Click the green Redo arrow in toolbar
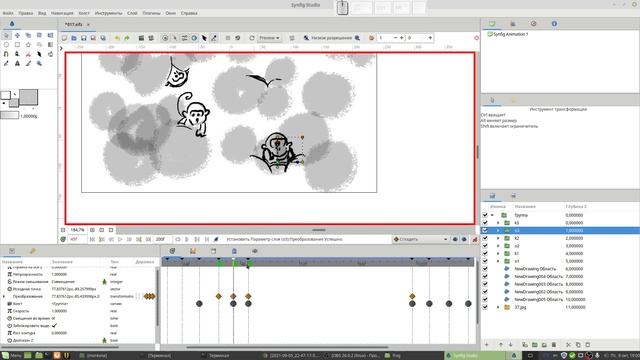The image size is (640, 360). tap(127, 38)
